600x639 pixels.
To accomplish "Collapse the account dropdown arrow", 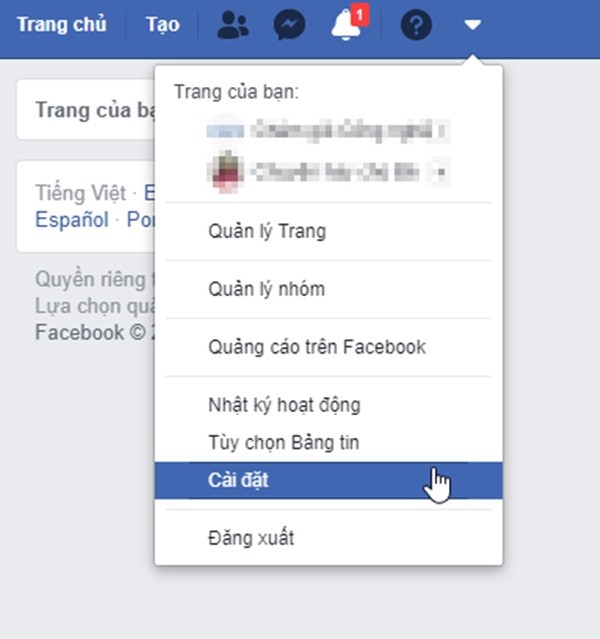I will point(473,25).
